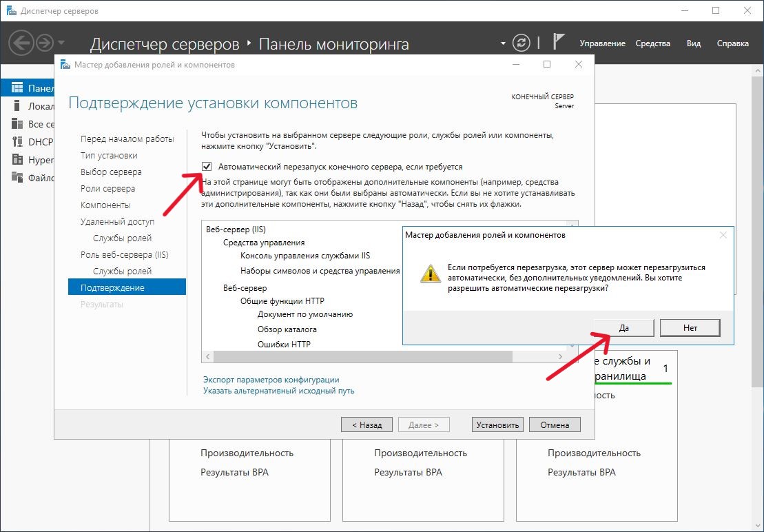Open the Средства menu

[x=652, y=43]
